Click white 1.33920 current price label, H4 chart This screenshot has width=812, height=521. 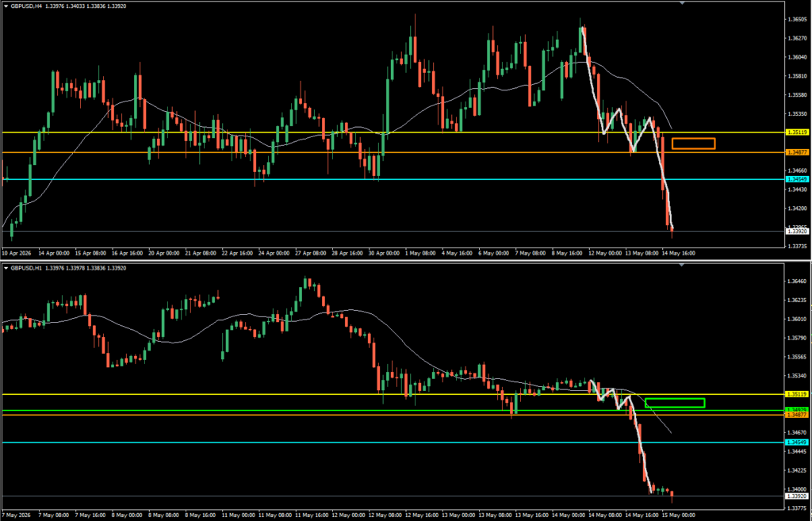(x=797, y=232)
